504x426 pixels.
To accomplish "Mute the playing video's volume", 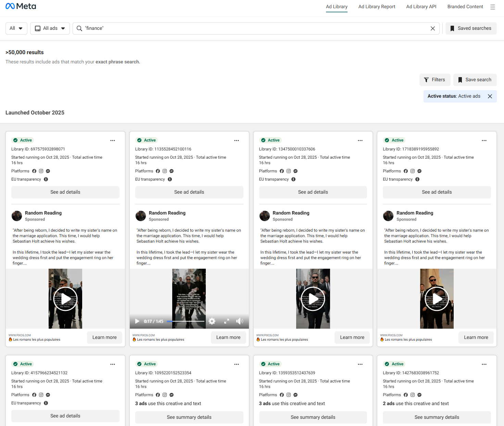I will click(239, 321).
